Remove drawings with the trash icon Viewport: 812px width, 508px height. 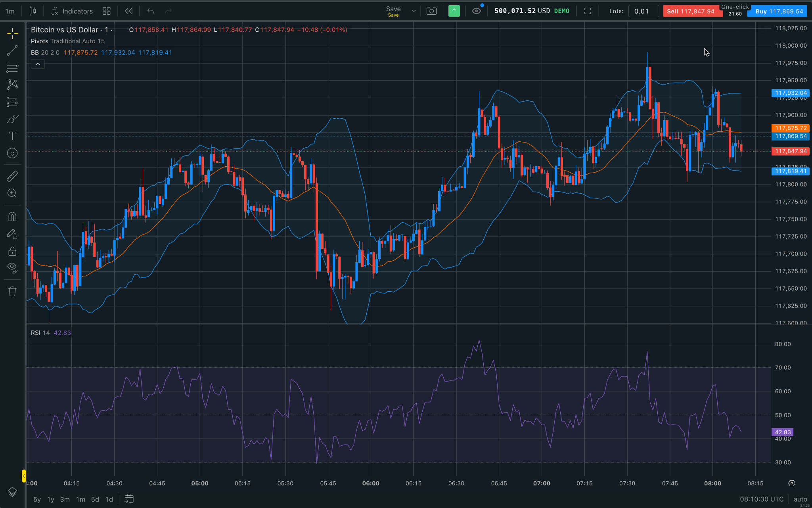(12, 291)
